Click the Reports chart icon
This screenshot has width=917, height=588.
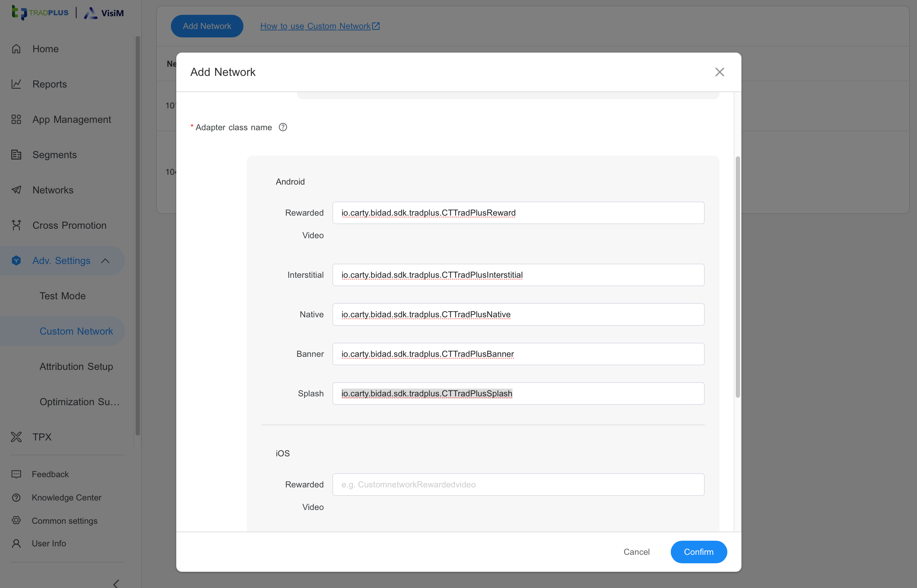click(x=16, y=84)
